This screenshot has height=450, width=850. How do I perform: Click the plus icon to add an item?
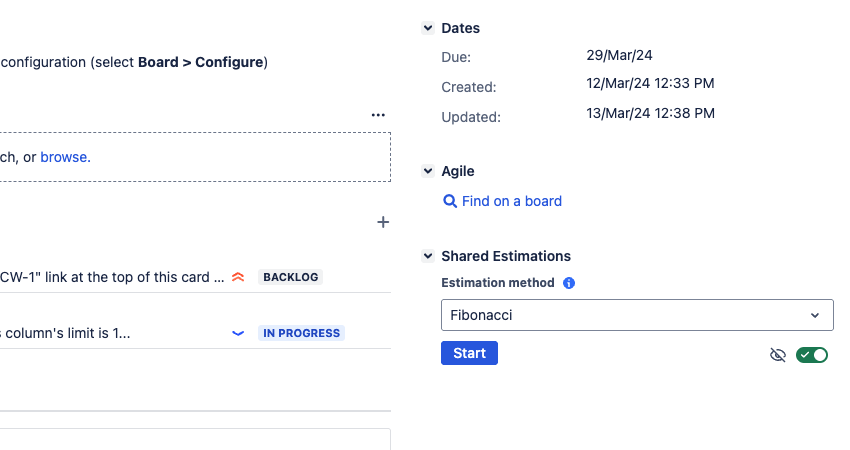[382, 222]
